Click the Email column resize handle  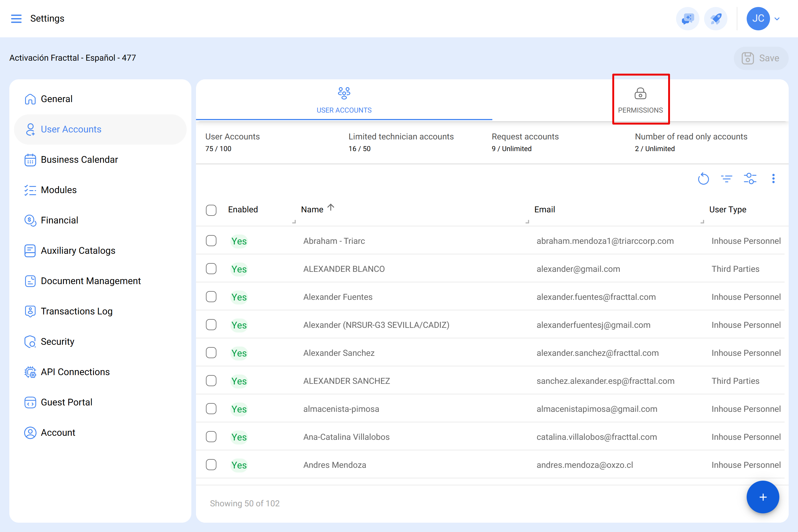tap(702, 222)
